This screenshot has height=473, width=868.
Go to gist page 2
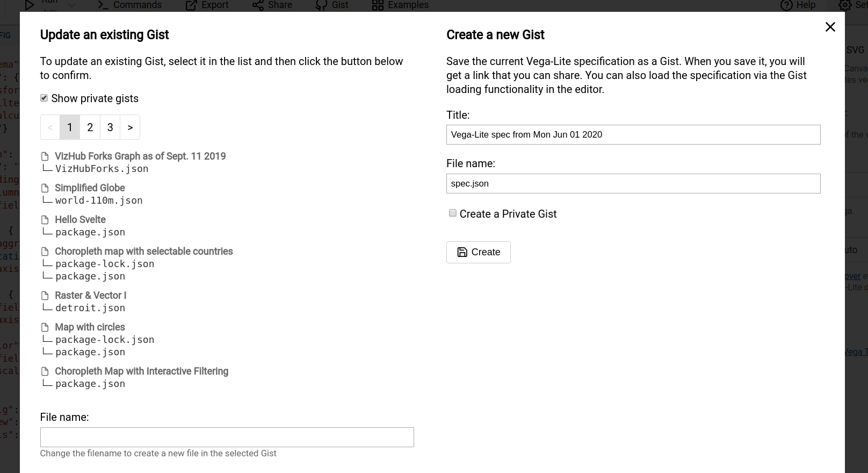pyautogui.click(x=90, y=127)
